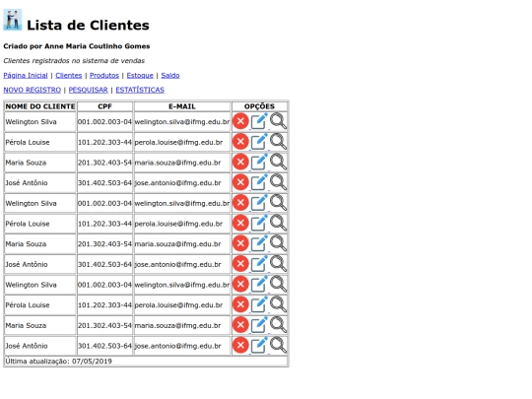The width and height of the screenshot is (532, 399).
Task: Select first 'maria.souza@ifmg.edu.br' email cell
Action: tap(182, 163)
